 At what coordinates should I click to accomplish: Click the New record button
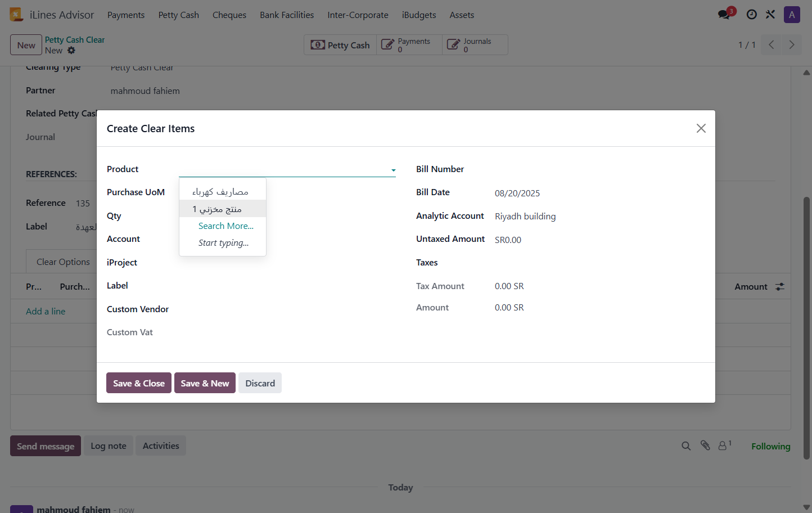click(26, 45)
